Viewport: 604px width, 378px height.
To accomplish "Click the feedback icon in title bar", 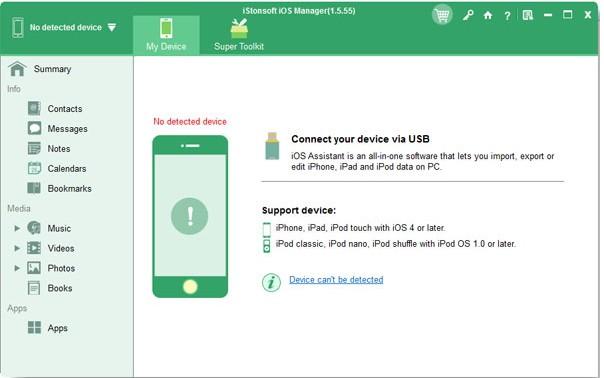I will point(528,15).
